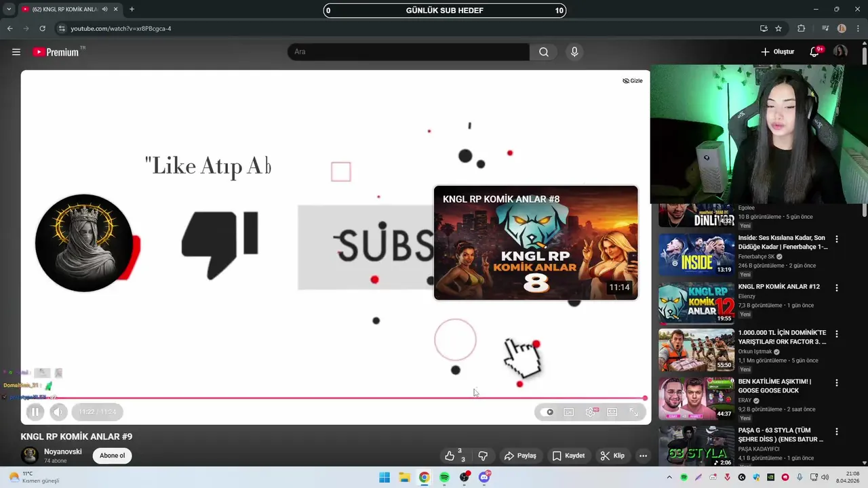Open Chrome extensions puzzle icon
Screen dimensions: 868x488
tap(802, 28)
